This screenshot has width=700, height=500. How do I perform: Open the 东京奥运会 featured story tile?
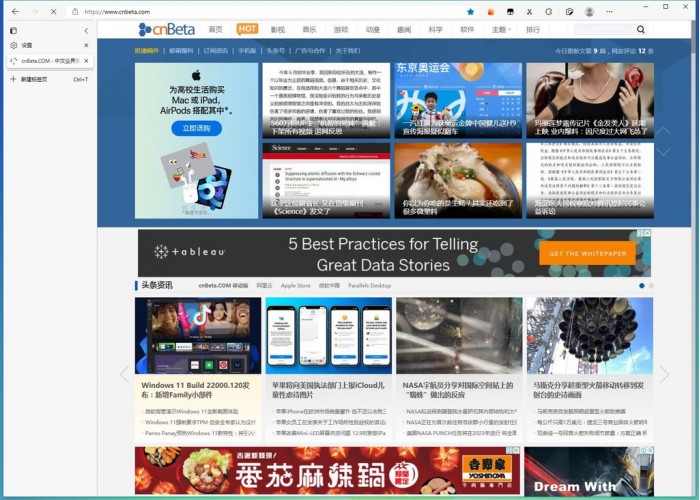pyautogui.click(x=458, y=100)
